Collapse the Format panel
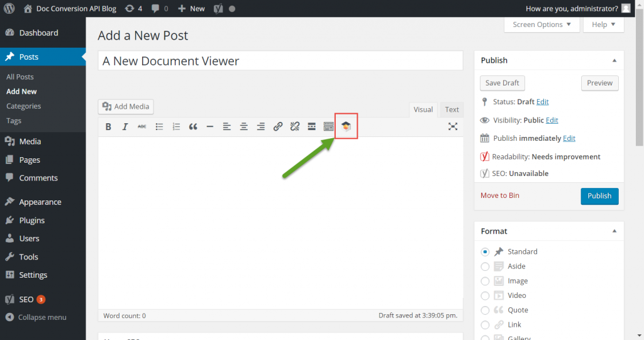This screenshot has height=340, width=644. coord(614,231)
